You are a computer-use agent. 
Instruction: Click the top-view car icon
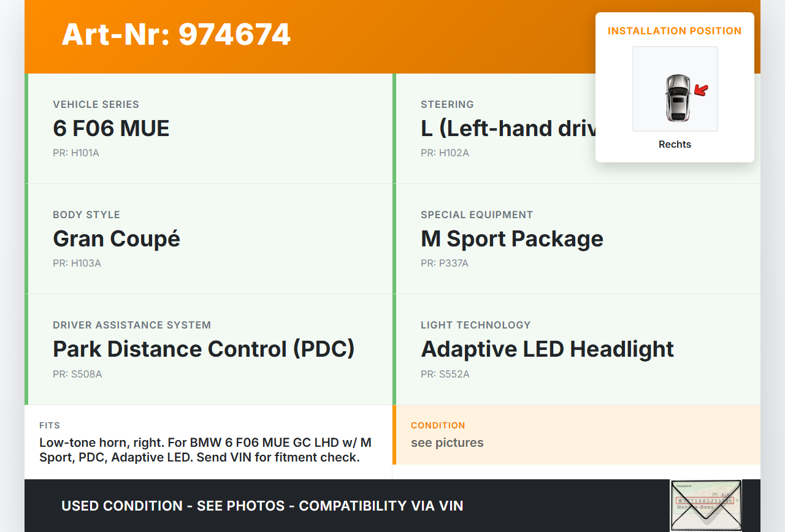[x=677, y=97]
